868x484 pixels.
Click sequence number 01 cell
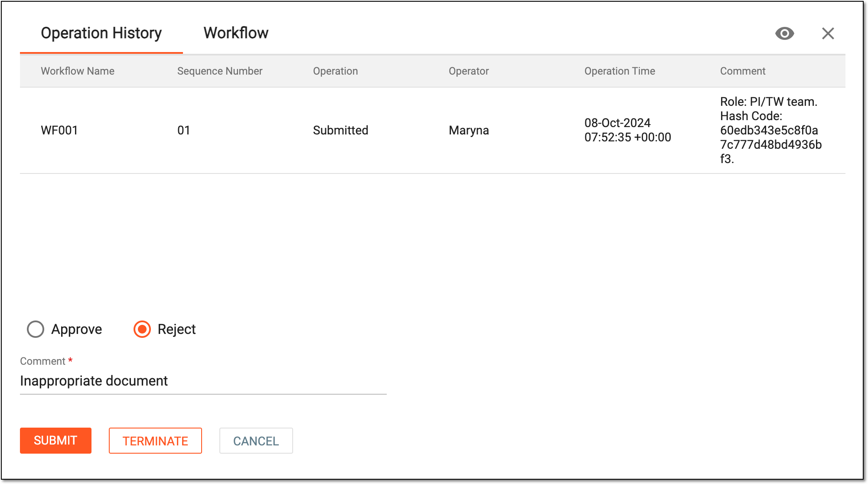click(184, 130)
